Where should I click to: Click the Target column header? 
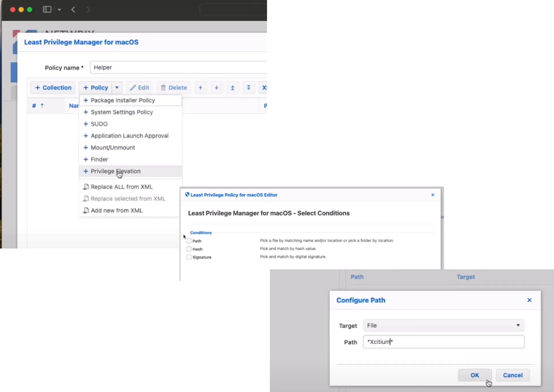click(466, 277)
